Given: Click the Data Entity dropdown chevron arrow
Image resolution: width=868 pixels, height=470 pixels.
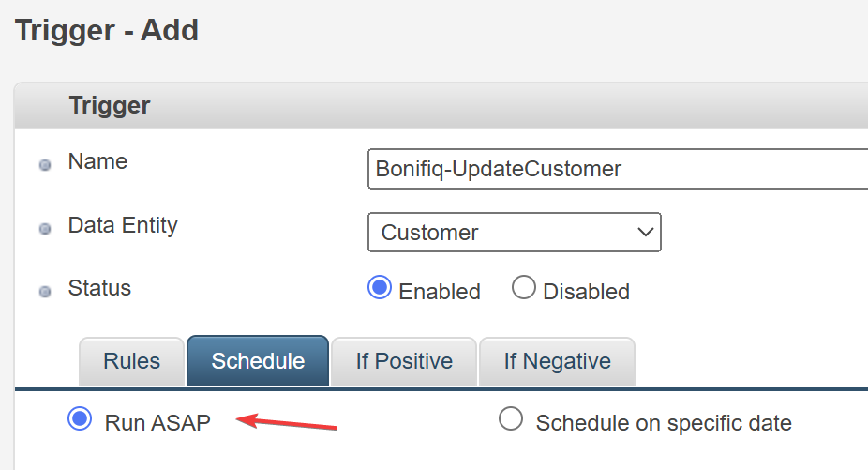Looking at the screenshot, I should click(x=646, y=233).
